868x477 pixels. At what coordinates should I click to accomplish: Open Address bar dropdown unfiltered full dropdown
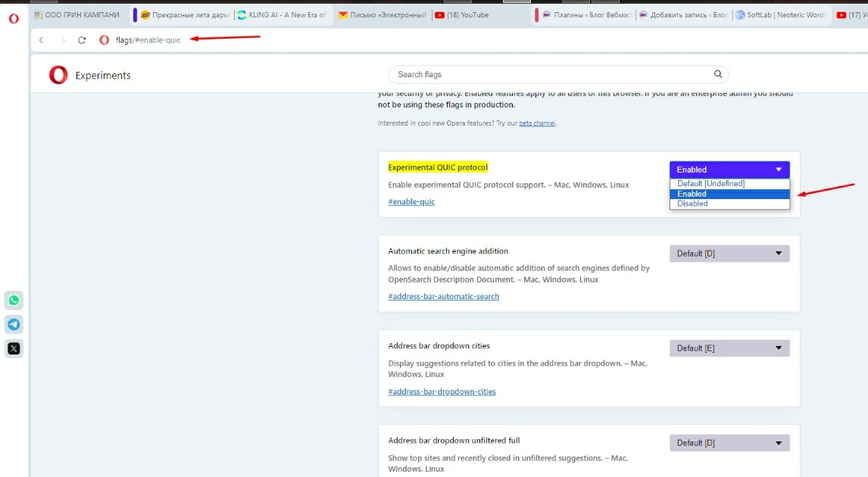click(x=729, y=443)
